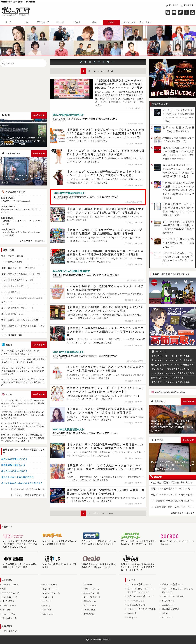Open the Facebook icon in the header
196x644 pixels.
(186, 12)
